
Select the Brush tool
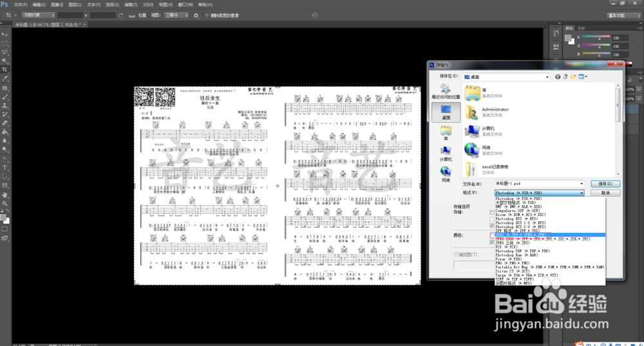coord(5,96)
